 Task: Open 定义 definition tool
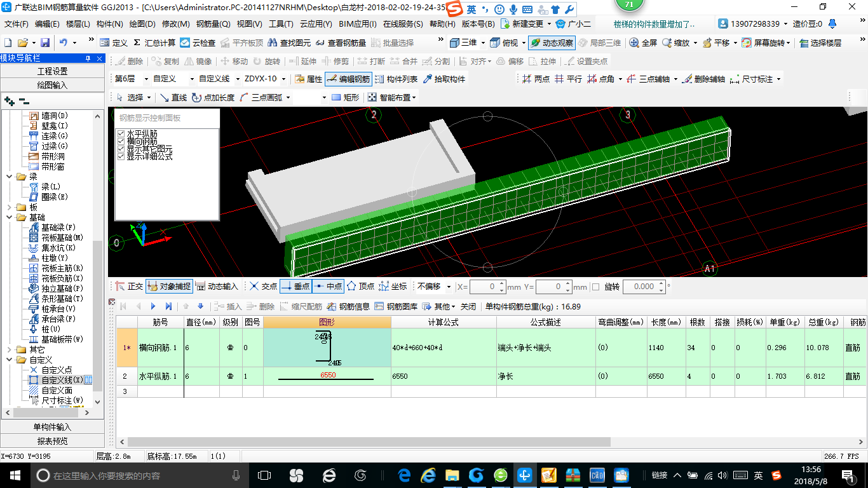tap(114, 43)
